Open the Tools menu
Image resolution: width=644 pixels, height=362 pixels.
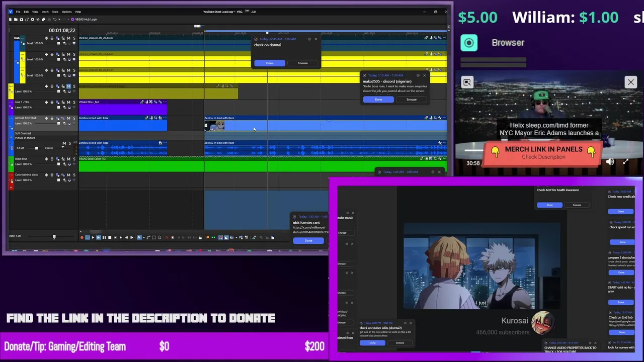55,12
